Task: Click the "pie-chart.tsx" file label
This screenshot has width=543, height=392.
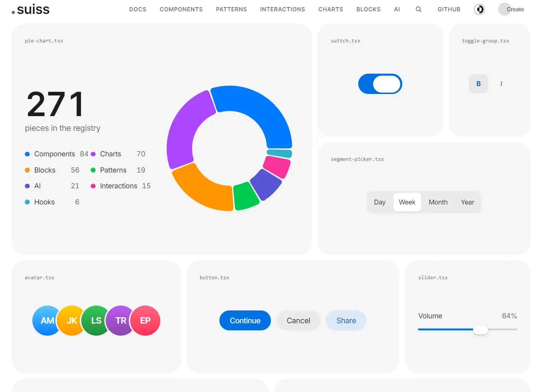Action: [x=44, y=41]
